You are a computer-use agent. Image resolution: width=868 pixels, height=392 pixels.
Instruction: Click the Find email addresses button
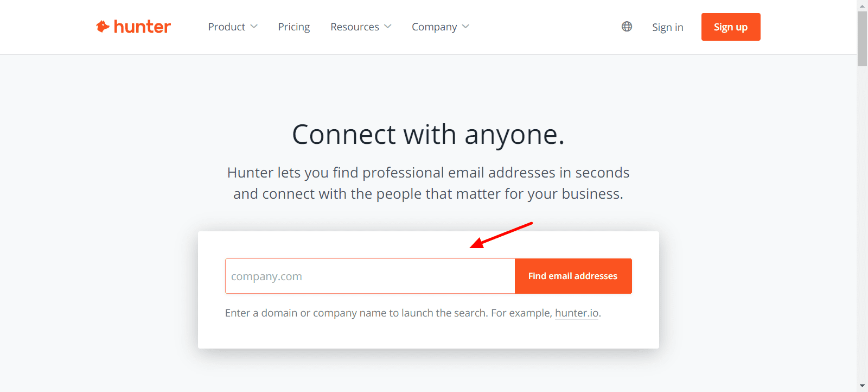pos(573,276)
